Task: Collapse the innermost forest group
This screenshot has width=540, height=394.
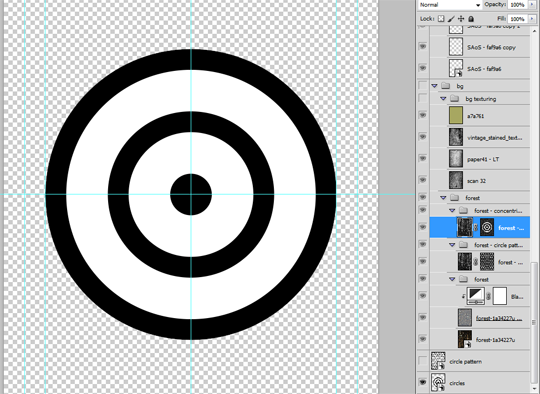Action: pyautogui.click(x=452, y=279)
